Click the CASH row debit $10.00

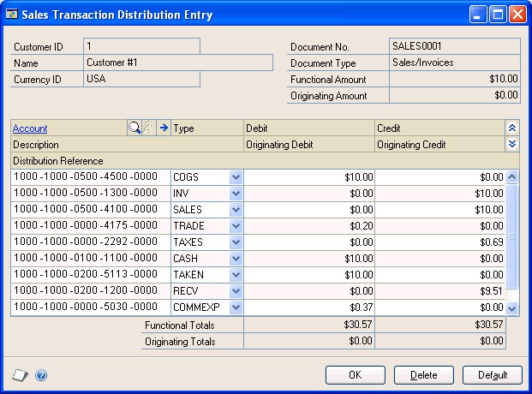coord(309,259)
